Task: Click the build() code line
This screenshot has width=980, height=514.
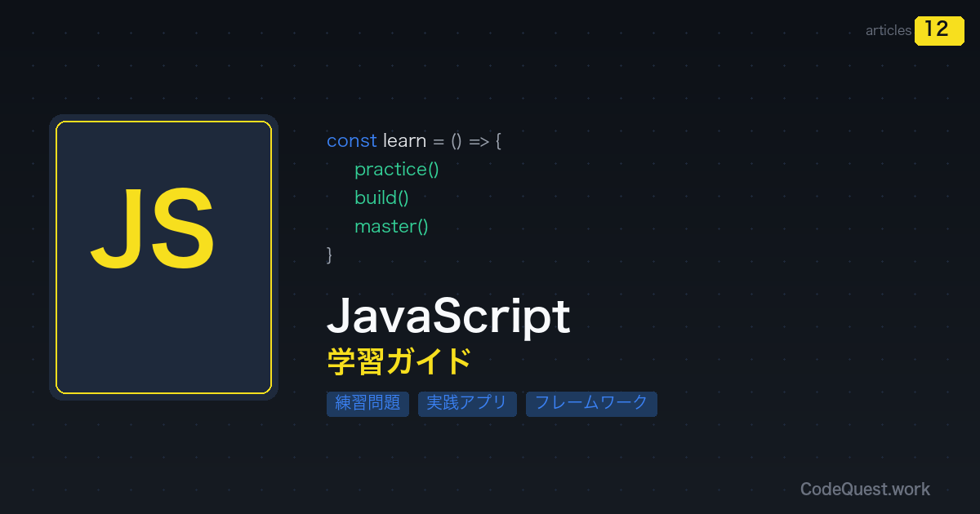Action: pyautogui.click(x=381, y=197)
